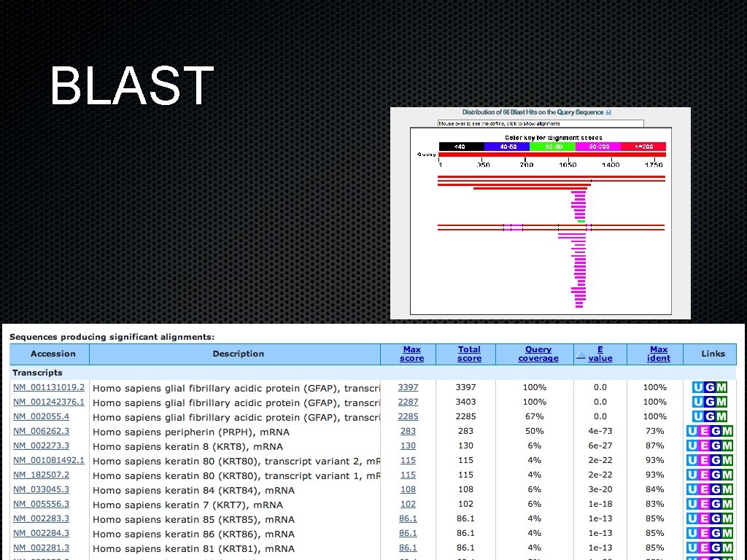Click max score 283 for peripherin

(409, 431)
